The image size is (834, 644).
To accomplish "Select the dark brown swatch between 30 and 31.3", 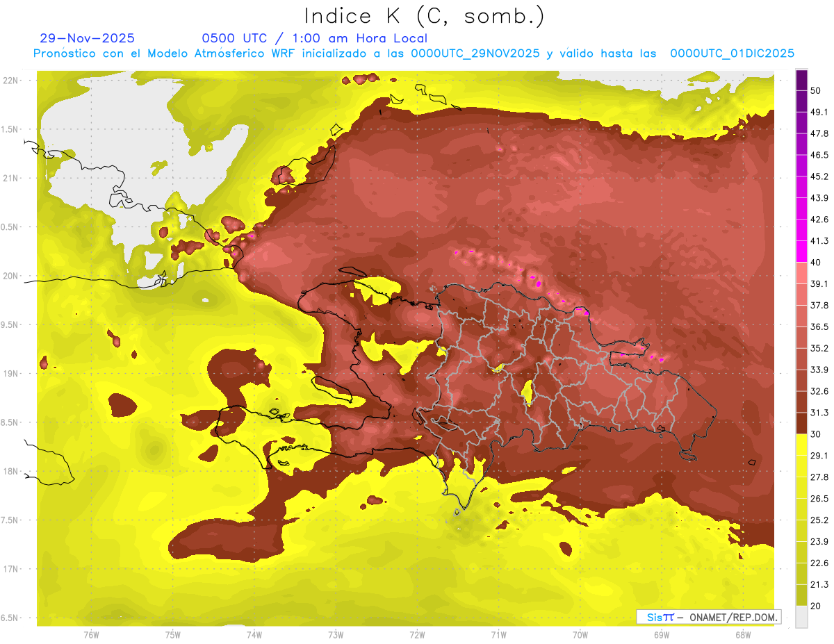I will click(801, 424).
